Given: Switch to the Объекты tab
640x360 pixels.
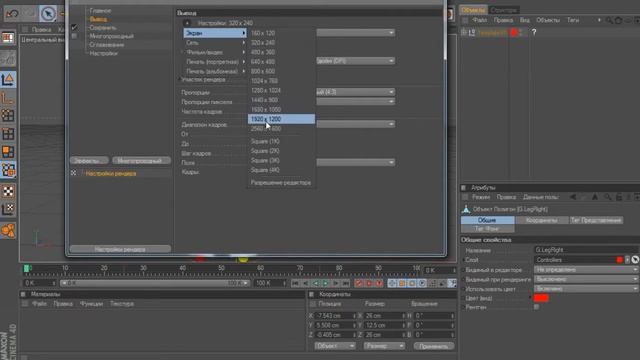Looking at the screenshot, I should (x=473, y=10).
